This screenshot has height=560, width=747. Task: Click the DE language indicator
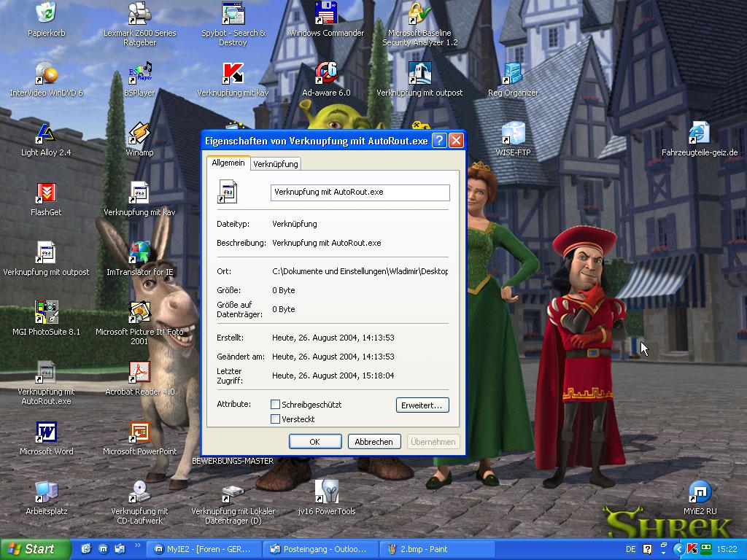pyautogui.click(x=631, y=549)
